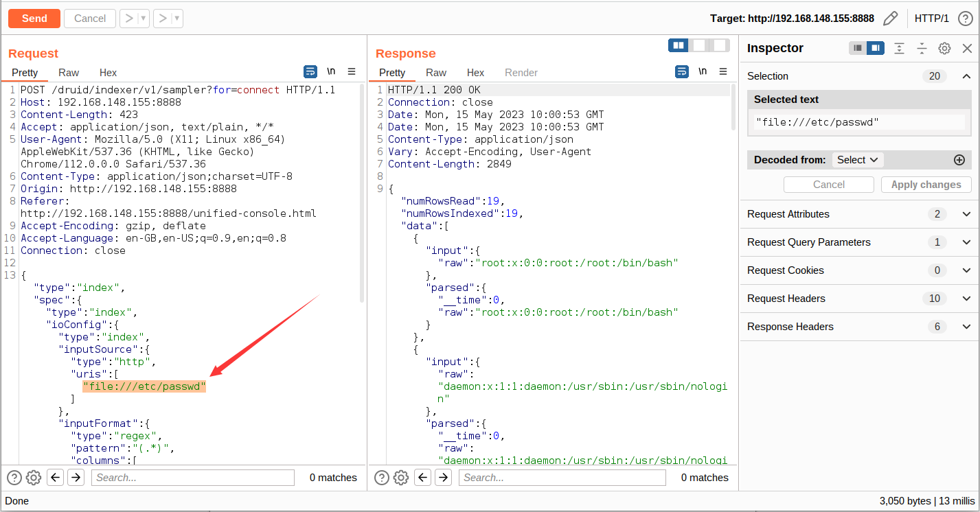Open the Response Render tab
This screenshot has width=980, height=512.
(521, 73)
